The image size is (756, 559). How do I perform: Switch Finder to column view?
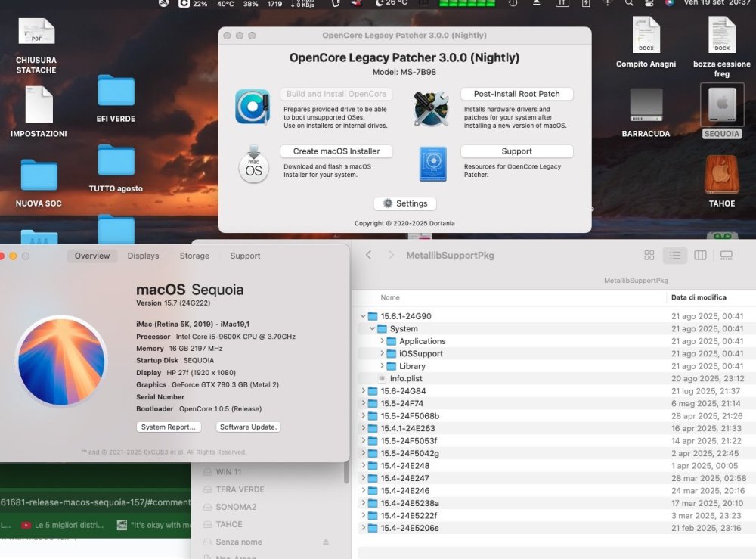(700, 255)
